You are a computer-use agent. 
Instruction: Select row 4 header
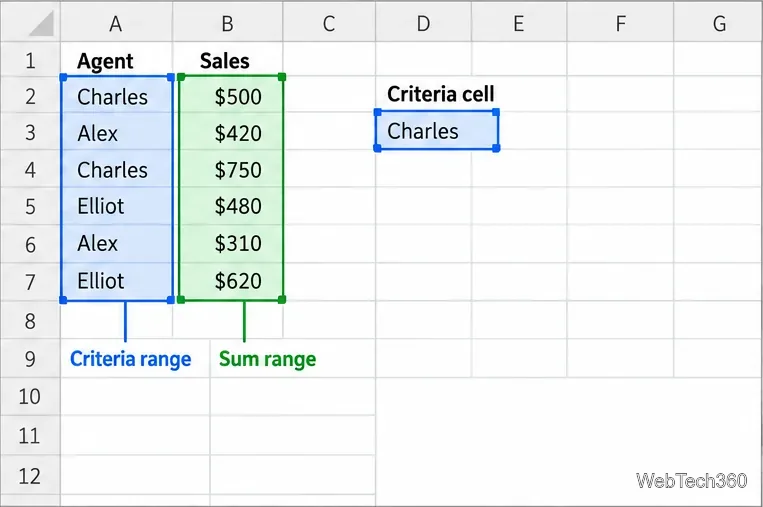pos(30,169)
